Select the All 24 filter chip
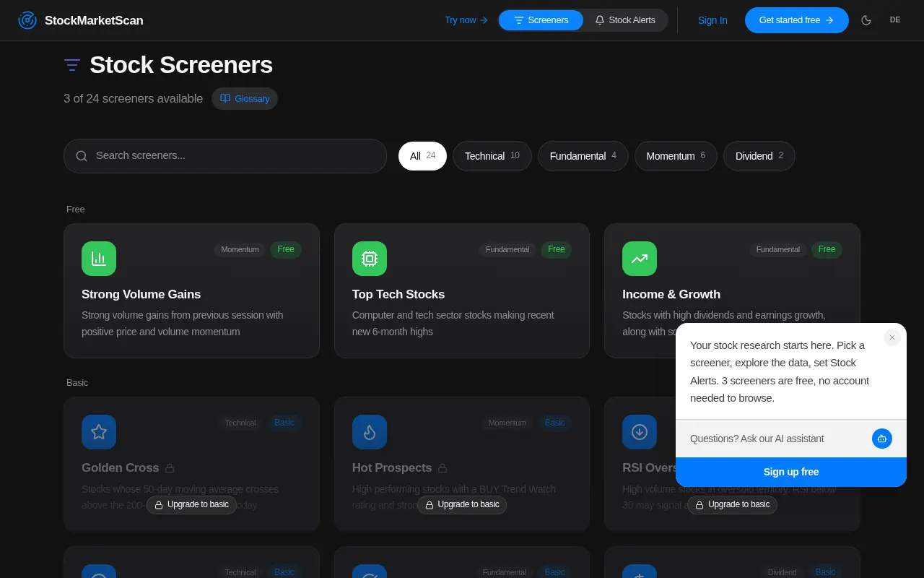This screenshot has height=578, width=924. [422, 156]
